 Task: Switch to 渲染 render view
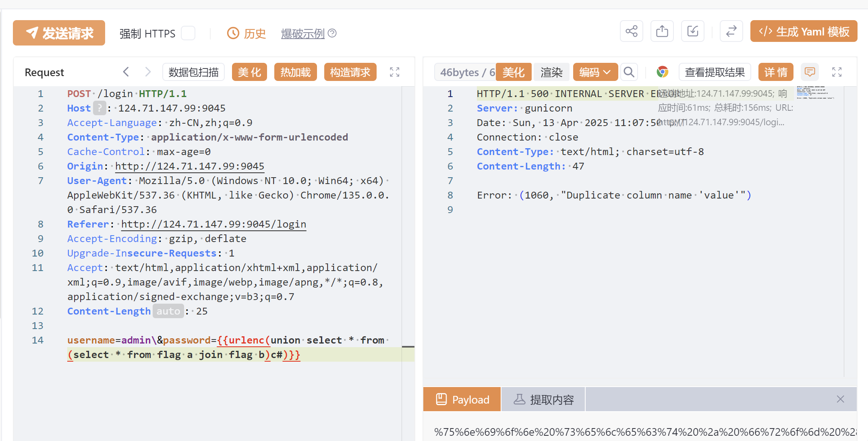[x=551, y=72]
